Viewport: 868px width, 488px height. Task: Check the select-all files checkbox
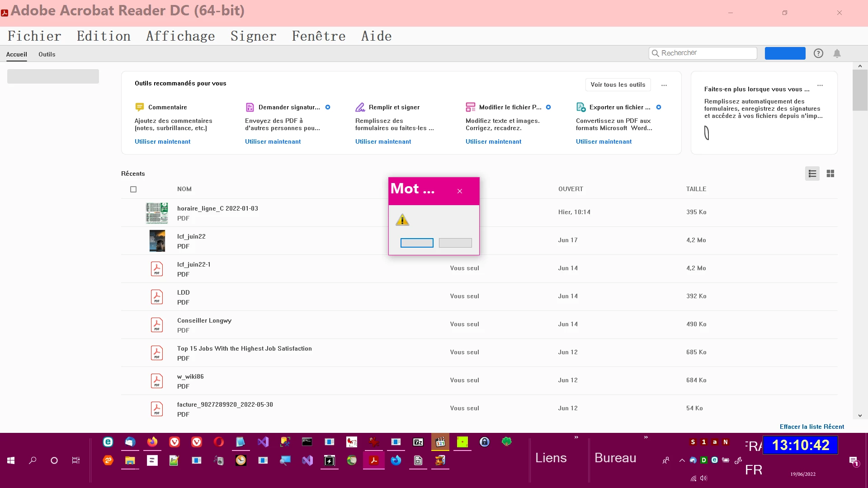pyautogui.click(x=133, y=189)
